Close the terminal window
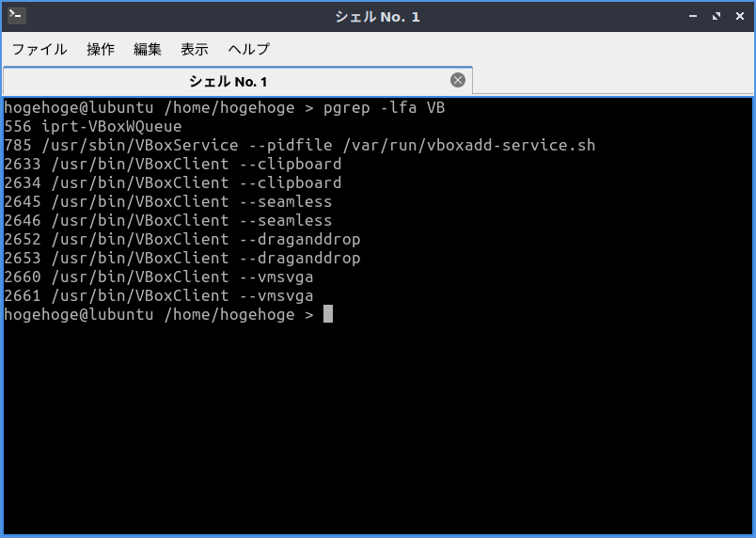 point(740,16)
